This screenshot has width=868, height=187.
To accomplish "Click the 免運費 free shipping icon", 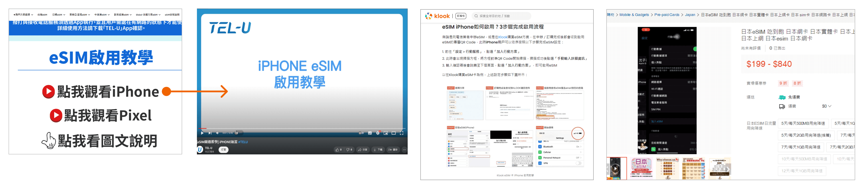I will (x=782, y=98).
